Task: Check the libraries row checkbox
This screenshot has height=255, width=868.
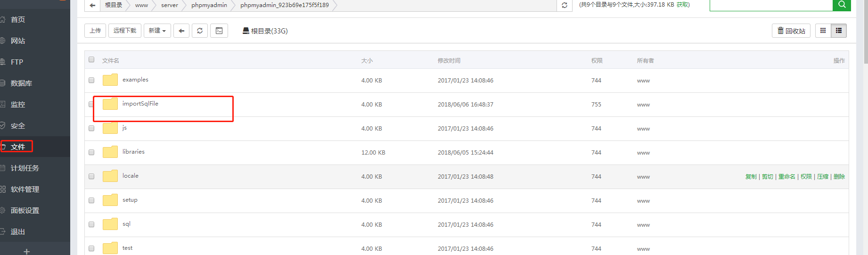Action: point(91,152)
